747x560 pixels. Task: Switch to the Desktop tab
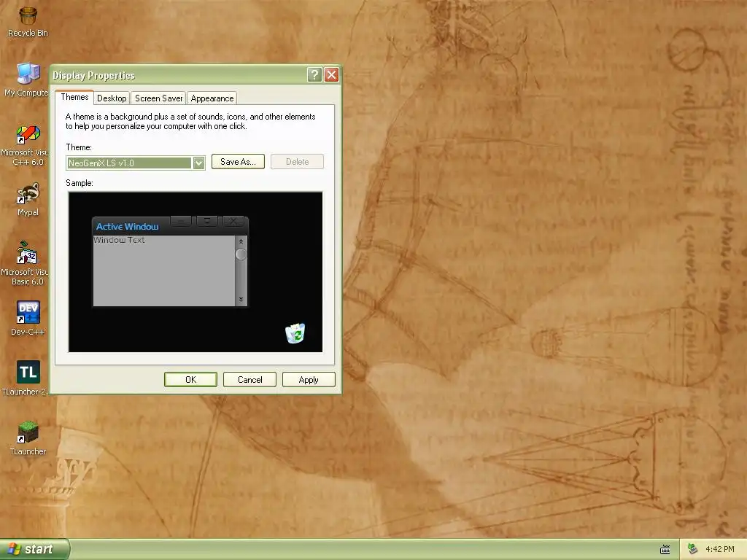(112, 98)
